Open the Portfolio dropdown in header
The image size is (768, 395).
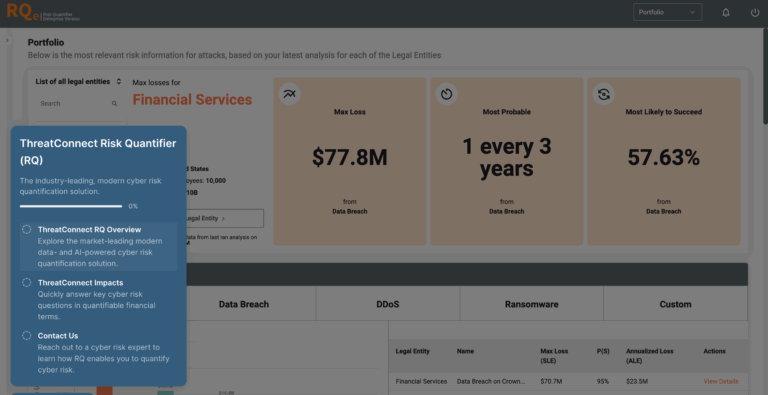pos(667,12)
